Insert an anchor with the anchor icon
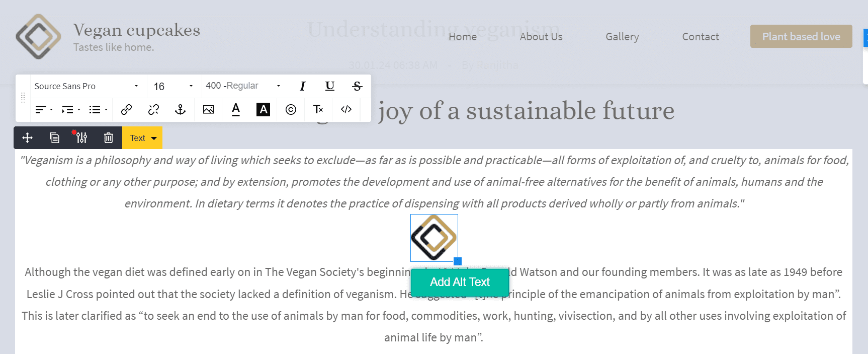 [181, 109]
